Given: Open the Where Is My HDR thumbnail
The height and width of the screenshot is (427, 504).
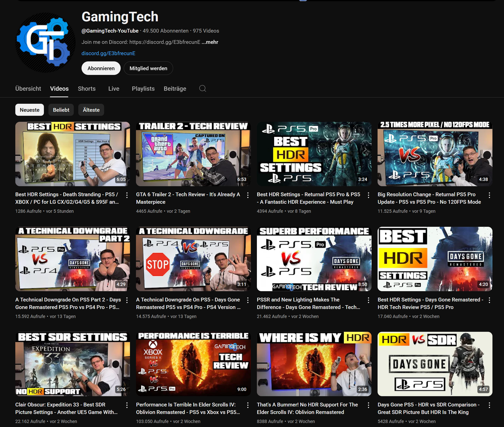Looking at the screenshot, I should [x=314, y=364].
